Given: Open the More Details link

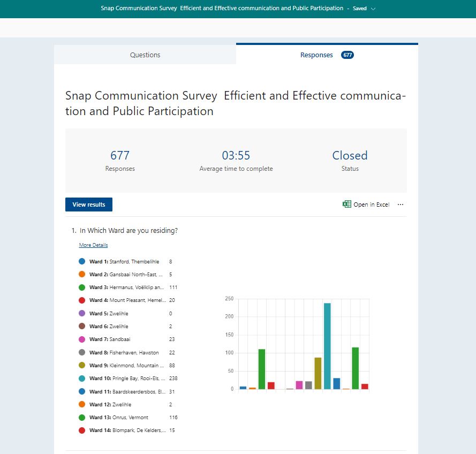Looking at the screenshot, I should click(93, 245).
